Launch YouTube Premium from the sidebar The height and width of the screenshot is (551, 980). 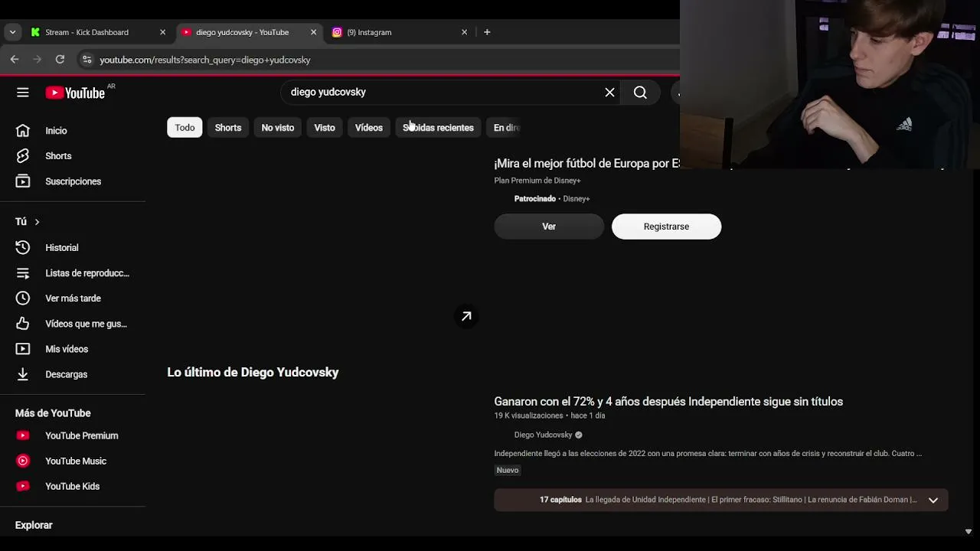(73, 436)
